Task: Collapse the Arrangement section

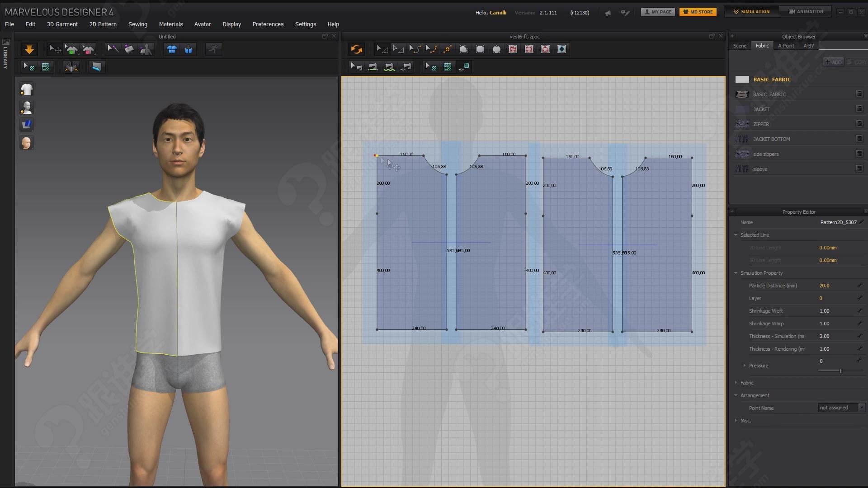Action: pos(736,395)
